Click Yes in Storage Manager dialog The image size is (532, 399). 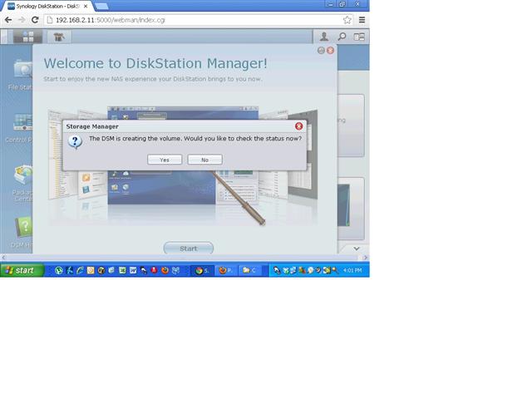point(165,160)
